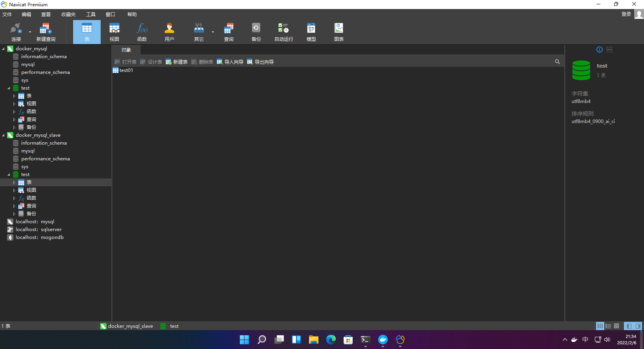Click the 导出向导 button

[x=260, y=62]
